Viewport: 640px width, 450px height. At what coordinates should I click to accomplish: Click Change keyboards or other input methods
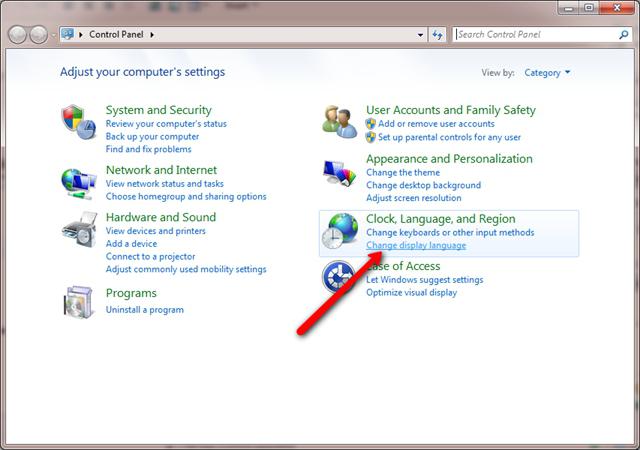coord(450,232)
